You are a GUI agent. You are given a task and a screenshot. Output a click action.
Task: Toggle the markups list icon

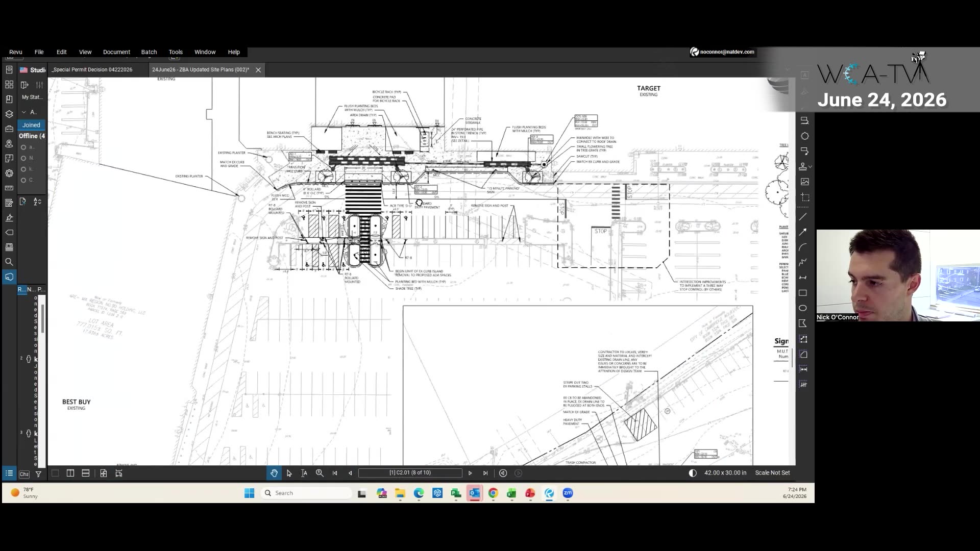9,473
